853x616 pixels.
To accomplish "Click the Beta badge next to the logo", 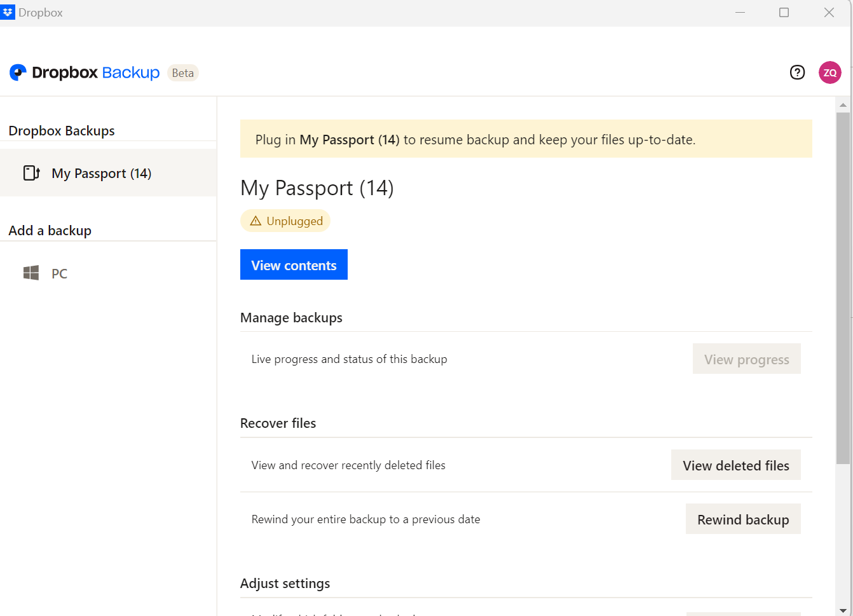I will click(x=182, y=73).
